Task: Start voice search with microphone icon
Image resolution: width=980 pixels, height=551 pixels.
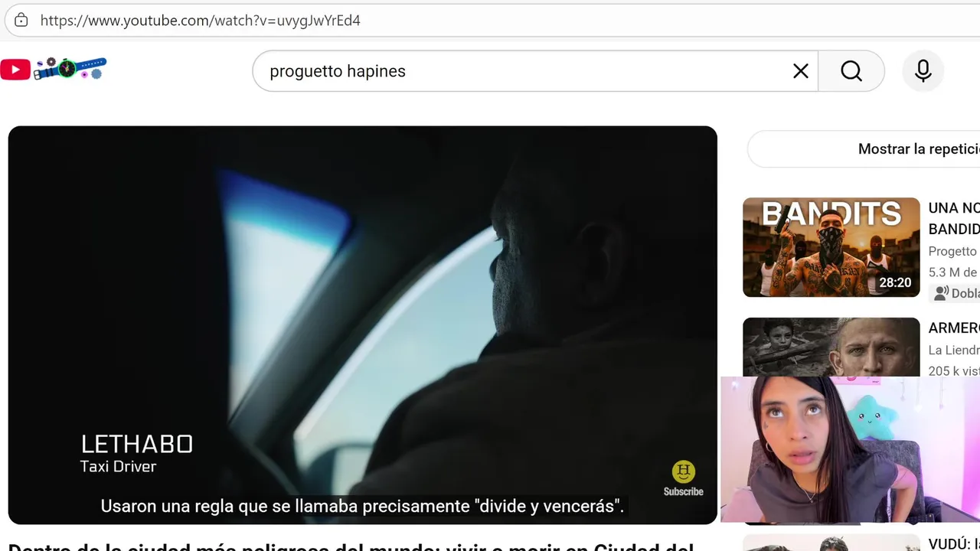Action: [x=923, y=71]
